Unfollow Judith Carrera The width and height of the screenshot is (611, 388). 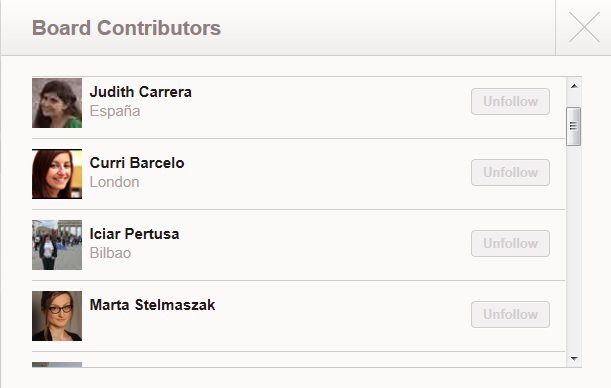[x=510, y=101]
